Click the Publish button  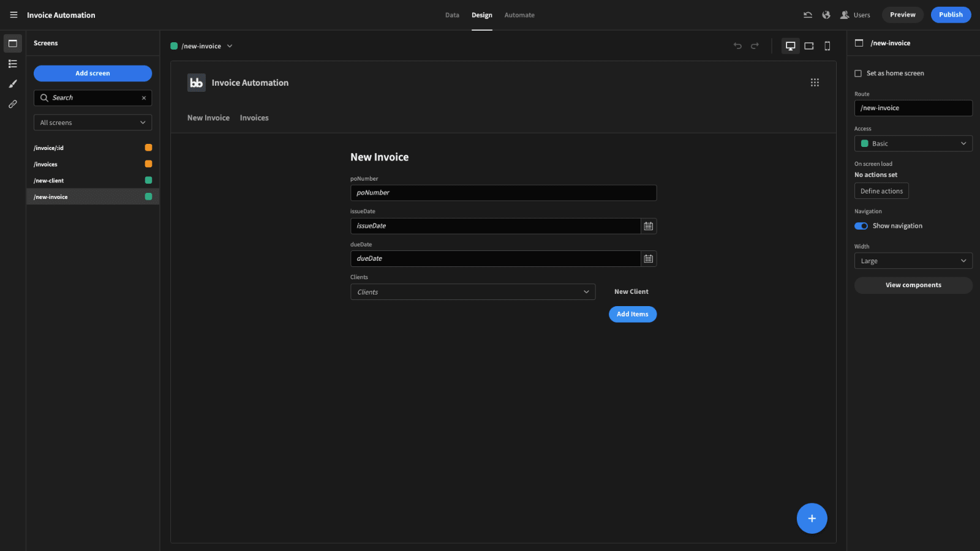click(951, 15)
